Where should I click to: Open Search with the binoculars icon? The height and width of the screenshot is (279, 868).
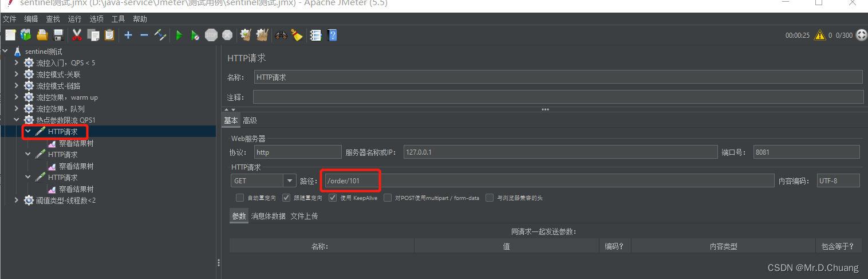[281, 35]
